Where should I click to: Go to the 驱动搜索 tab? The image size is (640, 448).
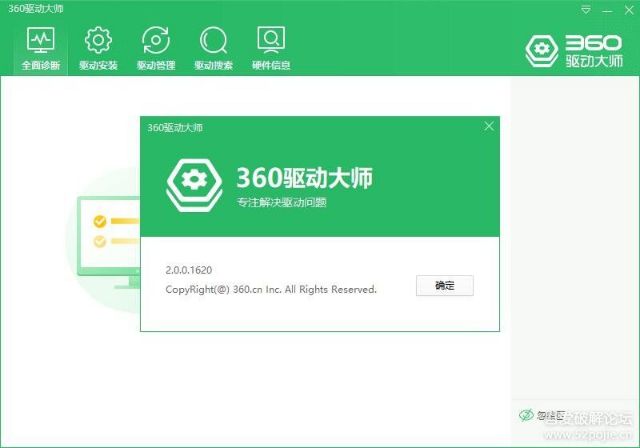pos(213,49)
